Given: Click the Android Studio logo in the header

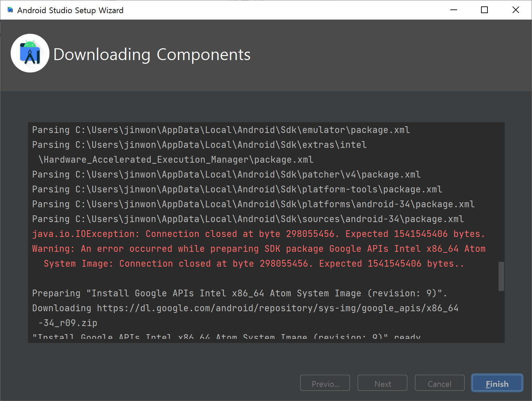Looking at the screenshot, I should coord(30,53).
